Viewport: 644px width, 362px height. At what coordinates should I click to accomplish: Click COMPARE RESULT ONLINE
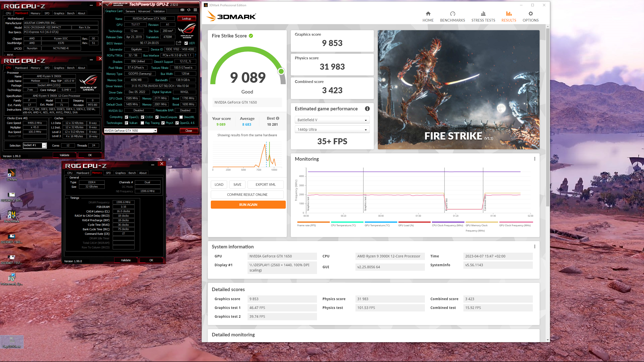click(x=247, y=195)
